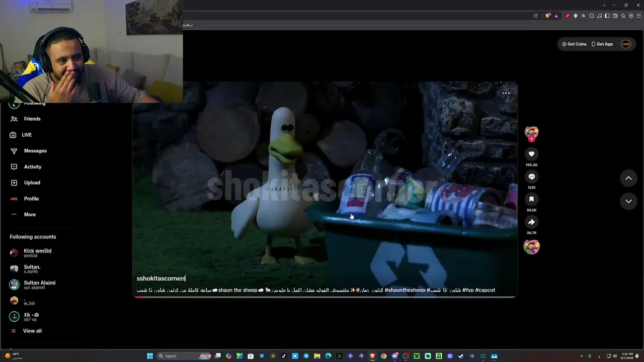Screen dimensions: 644x362
Task: Open Telegram from the taskbar
Action: [x=306, y=356]
